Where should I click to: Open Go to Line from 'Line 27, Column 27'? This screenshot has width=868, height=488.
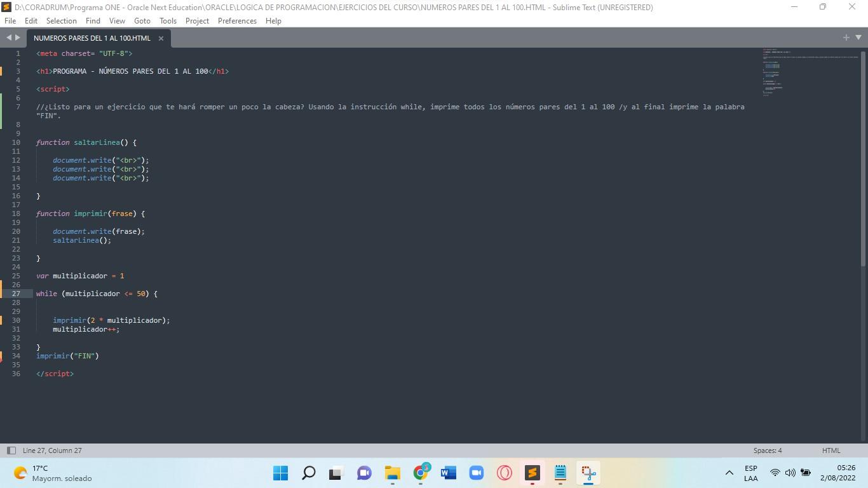tap(52, 451)
